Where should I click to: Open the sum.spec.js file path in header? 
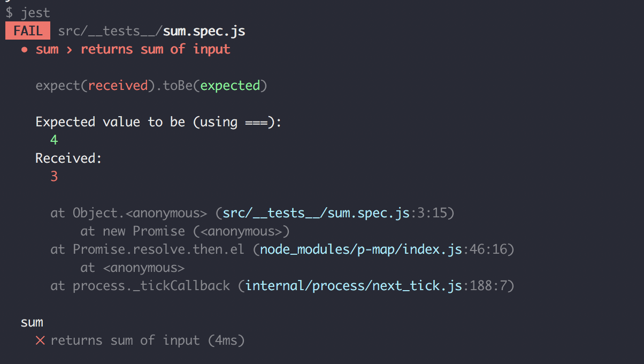(151, 31)
